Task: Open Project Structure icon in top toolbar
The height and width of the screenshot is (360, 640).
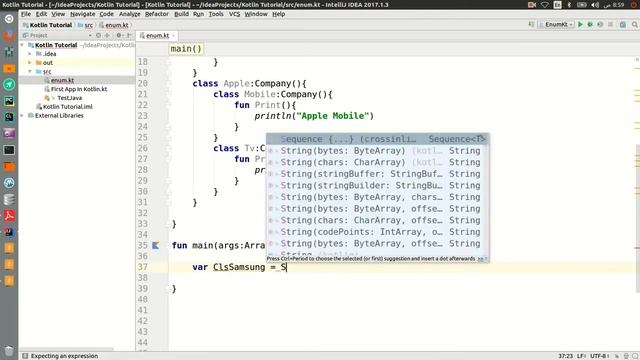Action: [x=622, y=24]
